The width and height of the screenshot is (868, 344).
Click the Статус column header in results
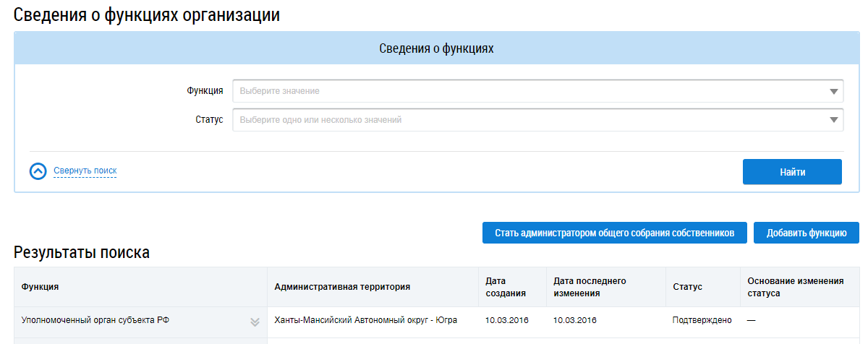(687, 287)
